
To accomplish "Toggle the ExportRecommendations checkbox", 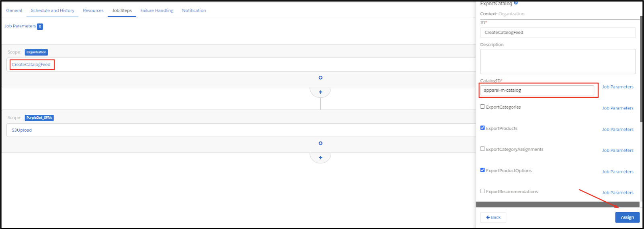I will point(482,191).
